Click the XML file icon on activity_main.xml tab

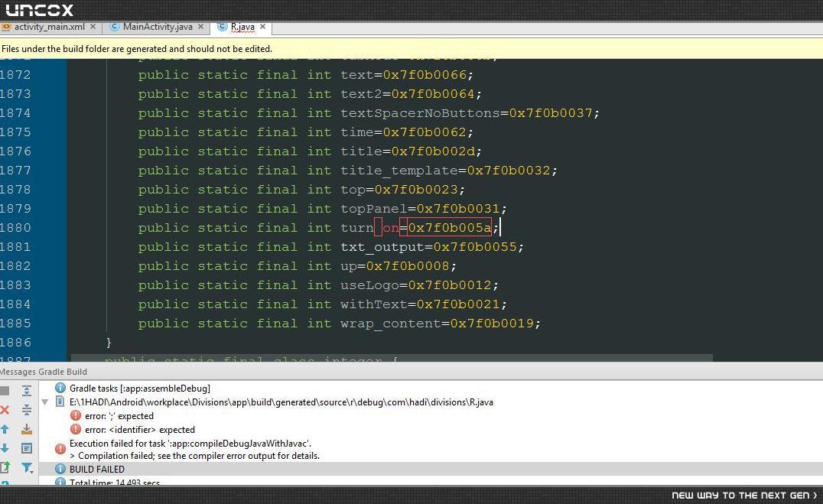coord(6,26)
